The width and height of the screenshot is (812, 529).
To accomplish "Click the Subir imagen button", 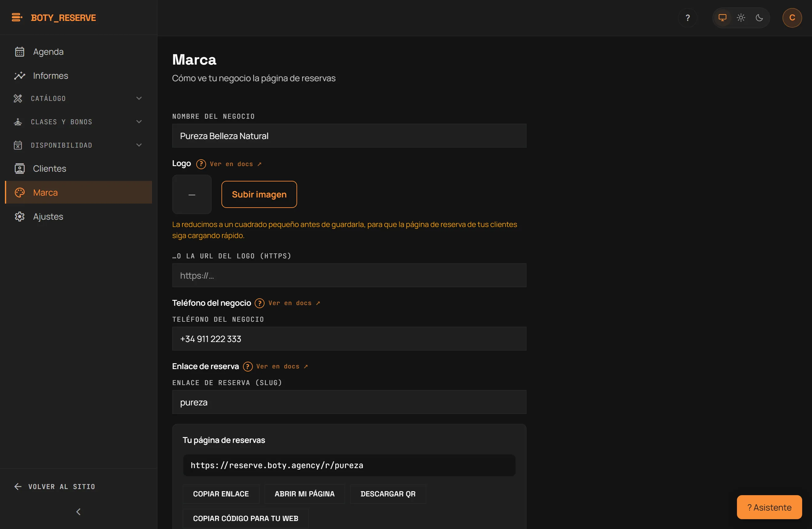I will point(259,194).
